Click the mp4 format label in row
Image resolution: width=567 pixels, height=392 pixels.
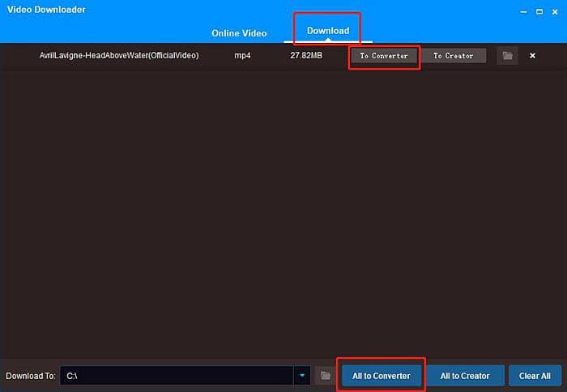tap(243, 55)
